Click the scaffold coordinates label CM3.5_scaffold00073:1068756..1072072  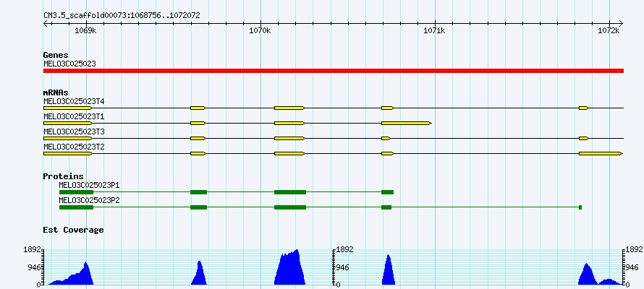coord(122,15)
